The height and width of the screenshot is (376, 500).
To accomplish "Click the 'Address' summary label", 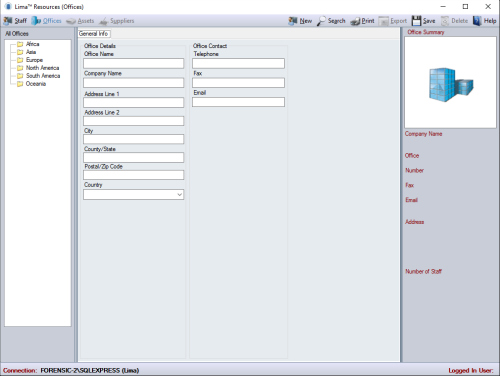I will (414, 222).
